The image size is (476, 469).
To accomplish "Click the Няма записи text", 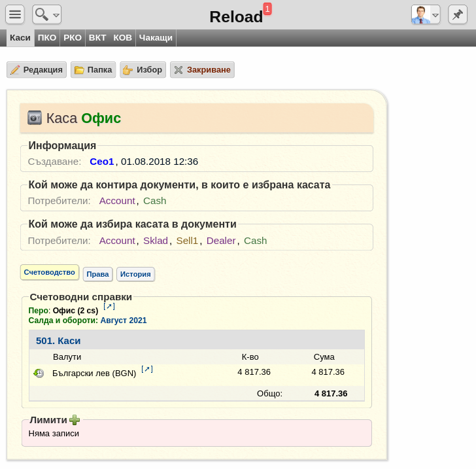I will click(x=54, y=434).
